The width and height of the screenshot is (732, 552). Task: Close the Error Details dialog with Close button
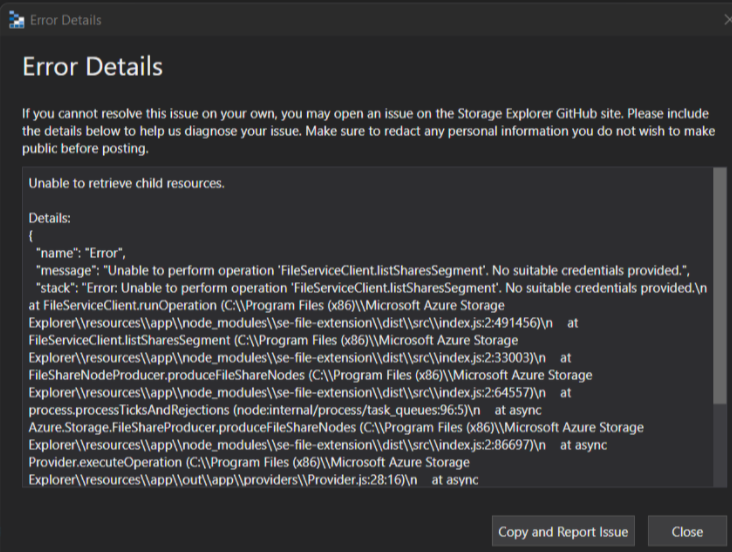687,531
